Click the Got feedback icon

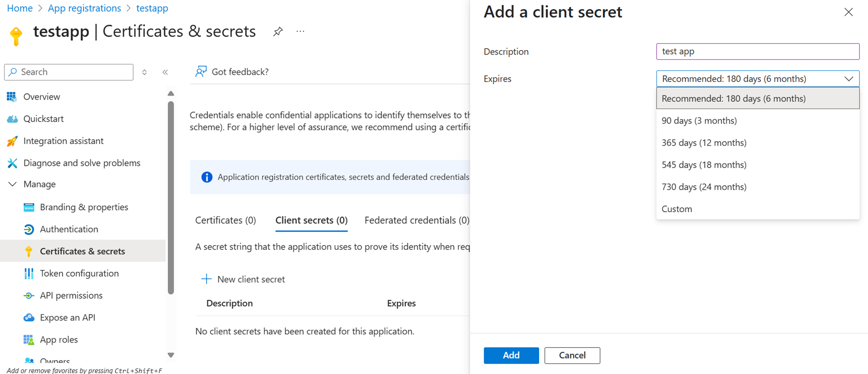coord(201,72)
